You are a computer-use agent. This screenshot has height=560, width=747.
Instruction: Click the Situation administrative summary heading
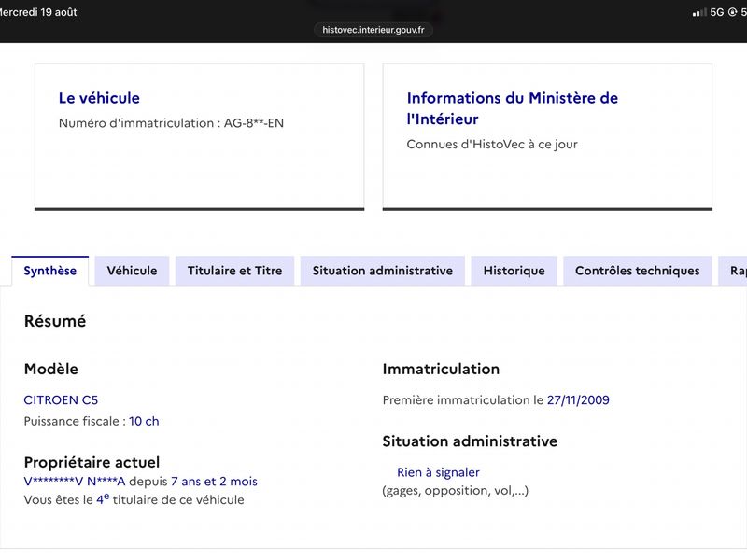point(470,441)
